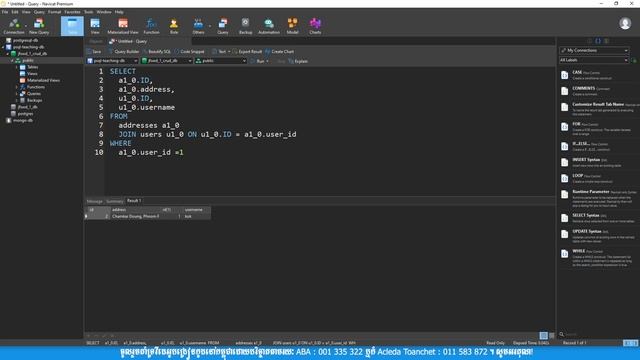Switch to grid view in status bar
Viewport: 640px width, 360px height.
pos(543,336)
